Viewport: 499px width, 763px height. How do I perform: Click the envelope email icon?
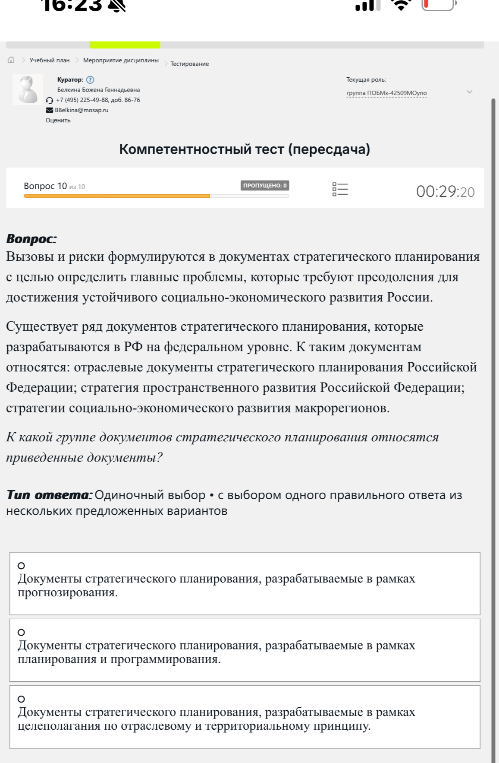49,110
